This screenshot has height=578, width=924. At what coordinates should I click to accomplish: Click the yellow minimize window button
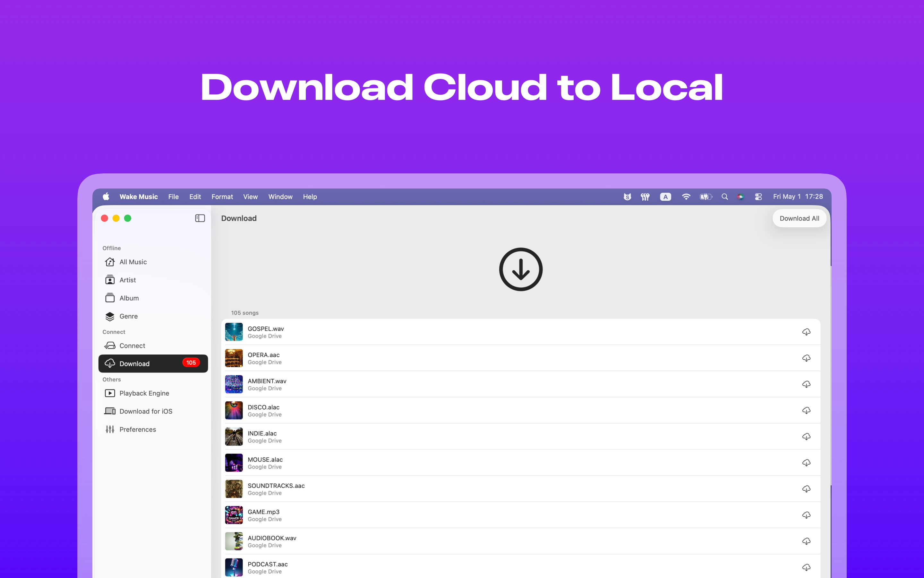(x=116, y=218)
